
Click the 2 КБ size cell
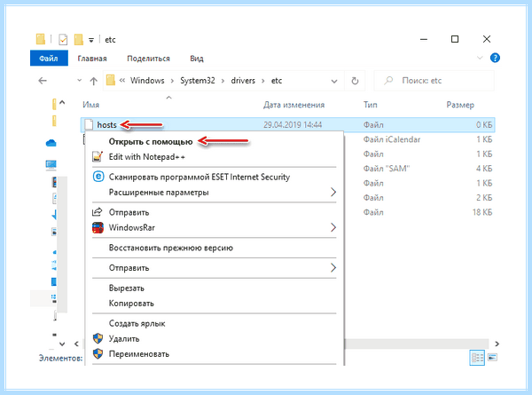(x=484, y=198)
